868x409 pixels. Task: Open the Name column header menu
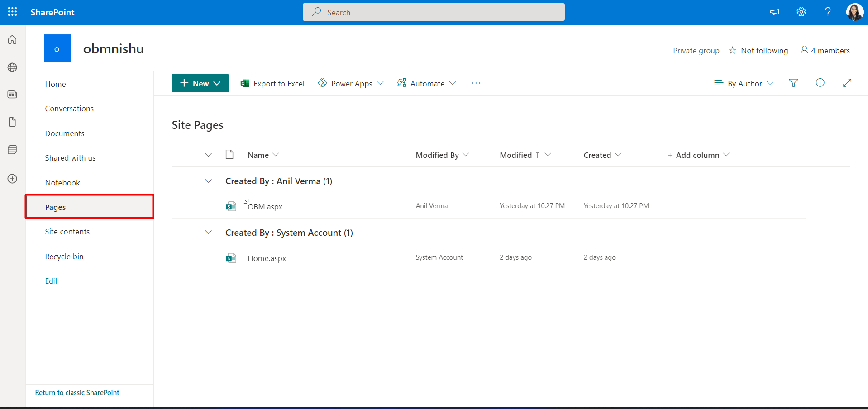point(263,155)
